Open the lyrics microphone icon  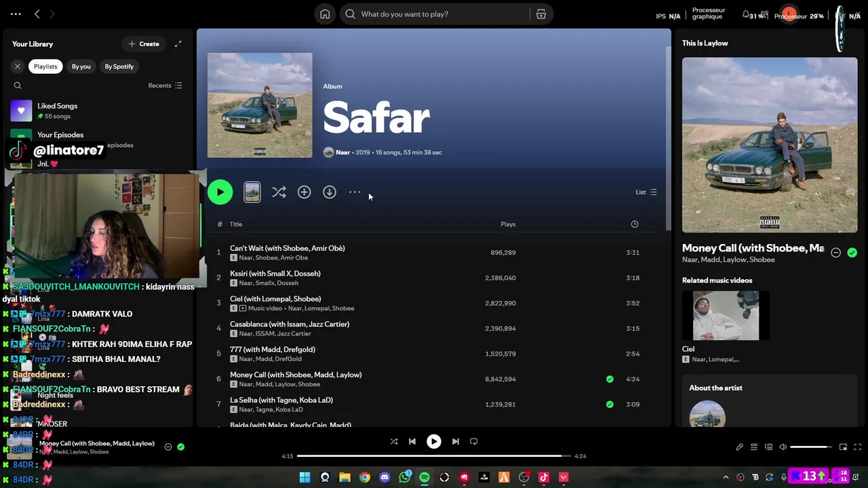740,447
